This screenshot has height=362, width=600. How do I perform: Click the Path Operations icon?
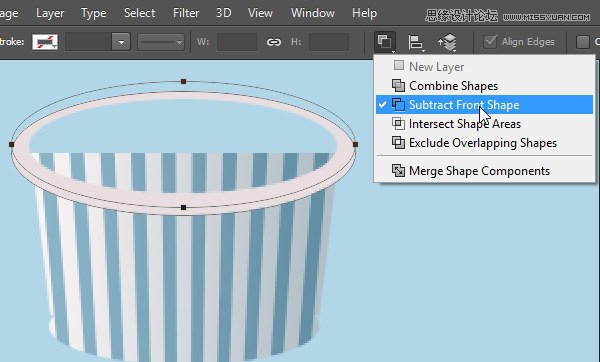coord(385,42)
